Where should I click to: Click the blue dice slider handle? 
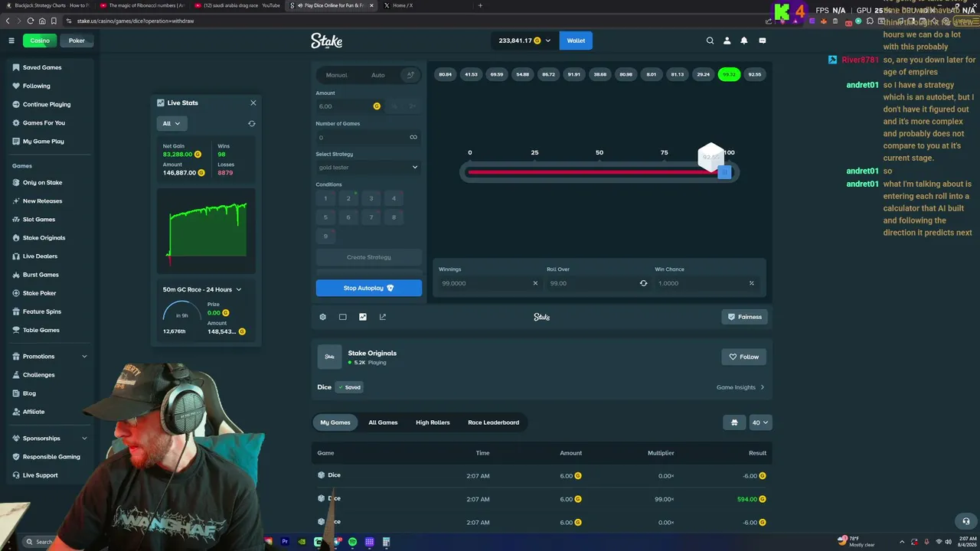pyautogui.click(x=724, y=172)
